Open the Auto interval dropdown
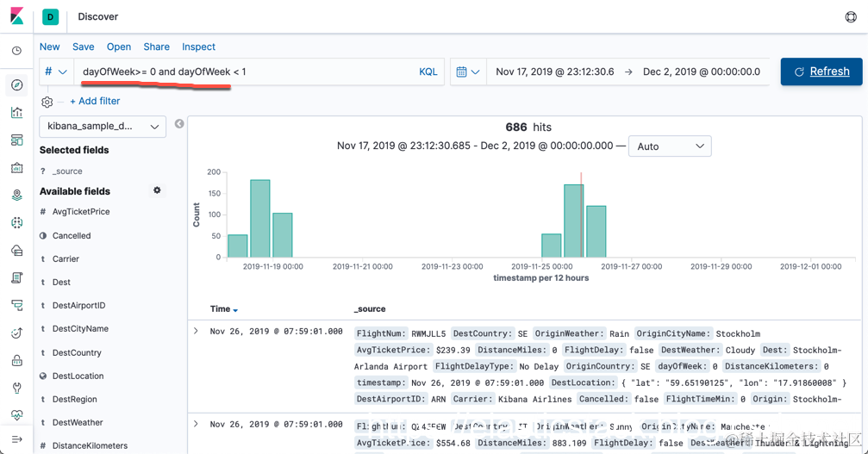 point(670,146)
